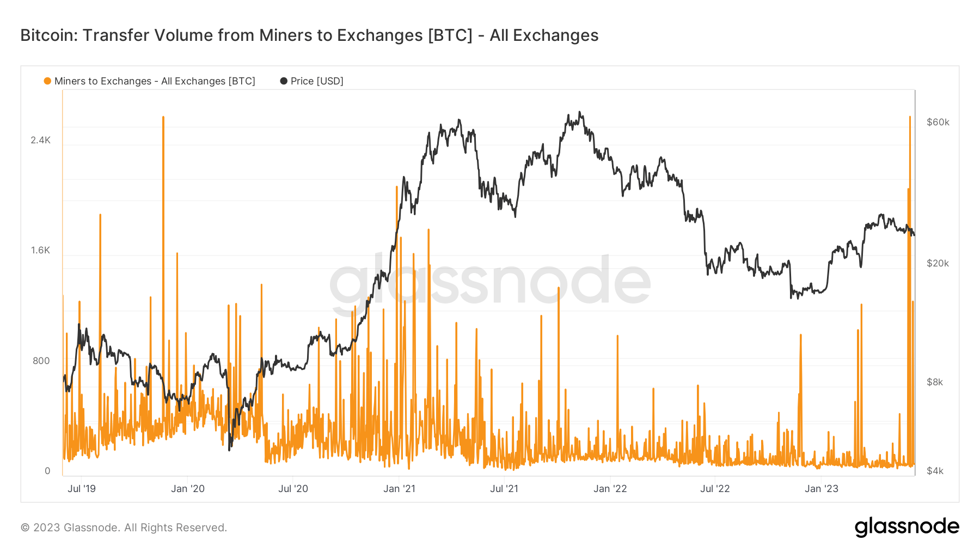
Task: Click the 2.4K left axis label
Action: (40, 140)
